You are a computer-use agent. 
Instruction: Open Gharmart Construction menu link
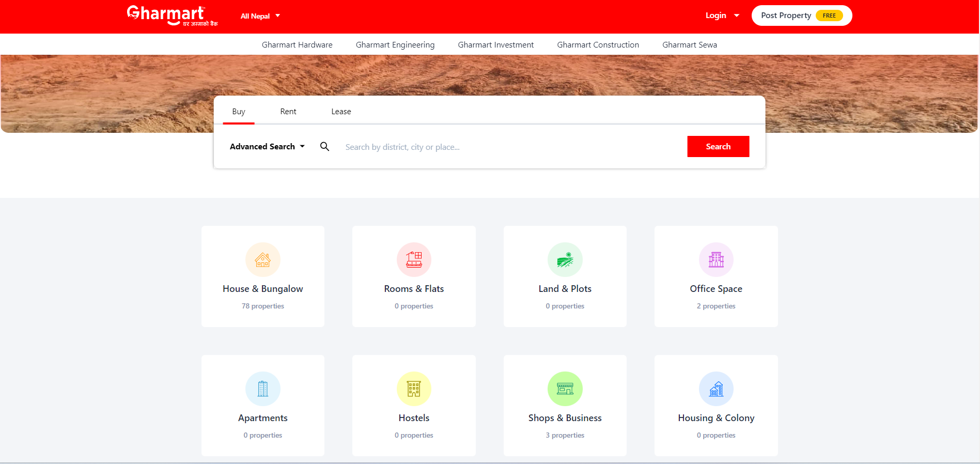coord(598,45)
